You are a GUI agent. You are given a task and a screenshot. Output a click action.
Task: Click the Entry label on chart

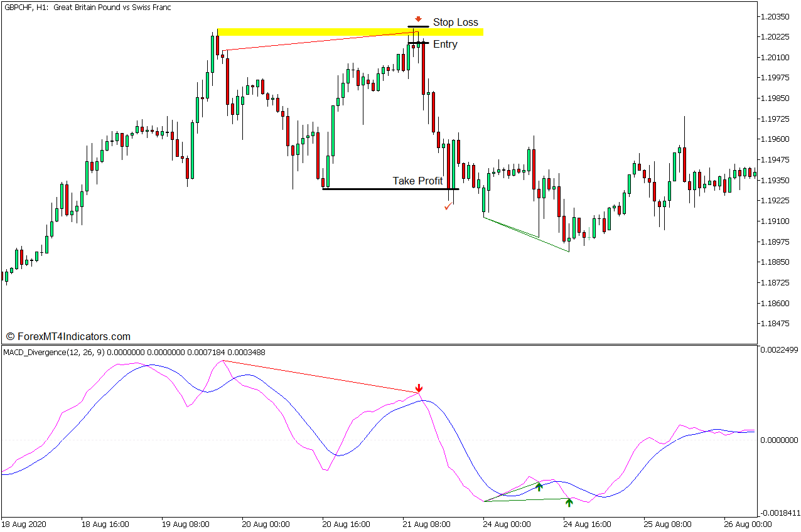tap(444, 44)
